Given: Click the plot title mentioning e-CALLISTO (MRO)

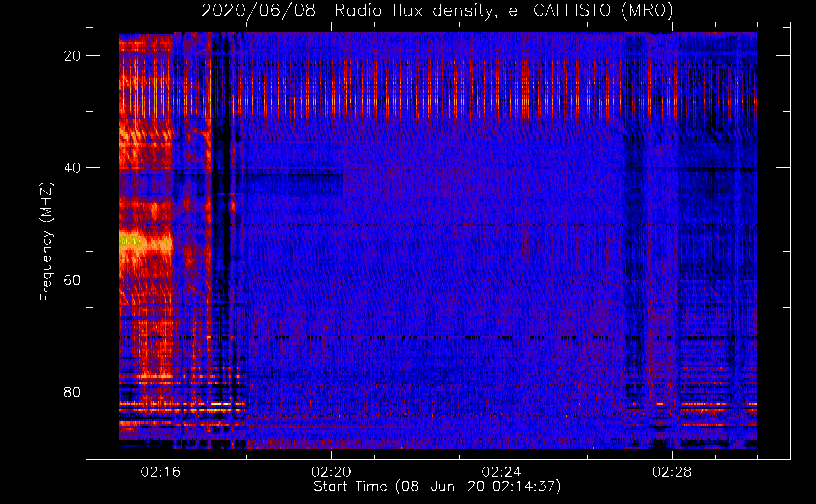Looking at the screenshot, I should coord(437,10).
